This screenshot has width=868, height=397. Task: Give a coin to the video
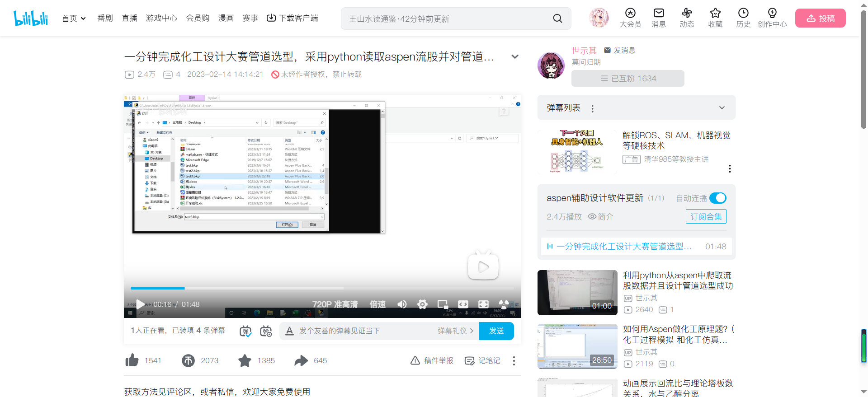[x=189, y=360]
